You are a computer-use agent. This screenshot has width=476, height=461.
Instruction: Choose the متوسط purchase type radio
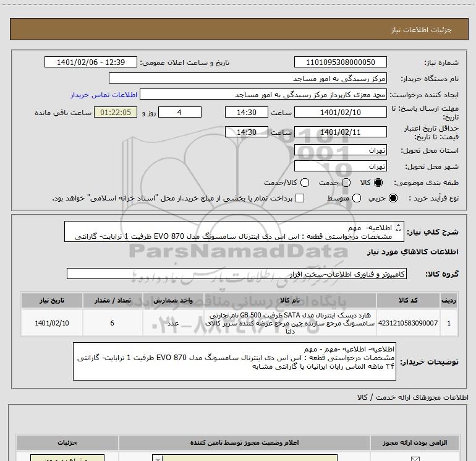[x=357, y=198]
